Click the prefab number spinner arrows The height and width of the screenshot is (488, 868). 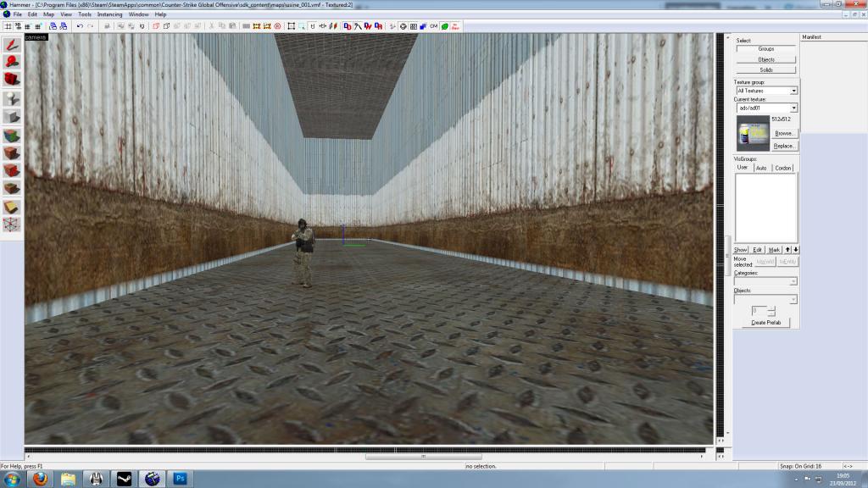pyautogui.click(x=771, y=311)
